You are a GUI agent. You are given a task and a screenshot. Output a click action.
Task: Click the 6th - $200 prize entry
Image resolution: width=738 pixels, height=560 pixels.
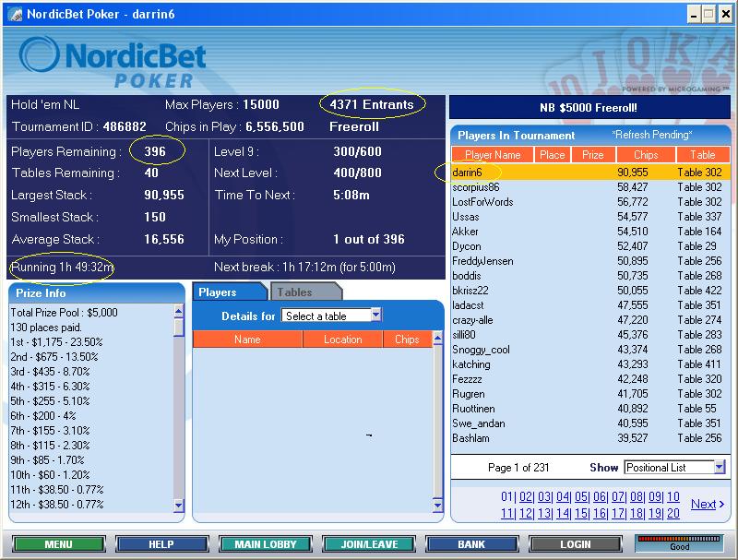43,416
